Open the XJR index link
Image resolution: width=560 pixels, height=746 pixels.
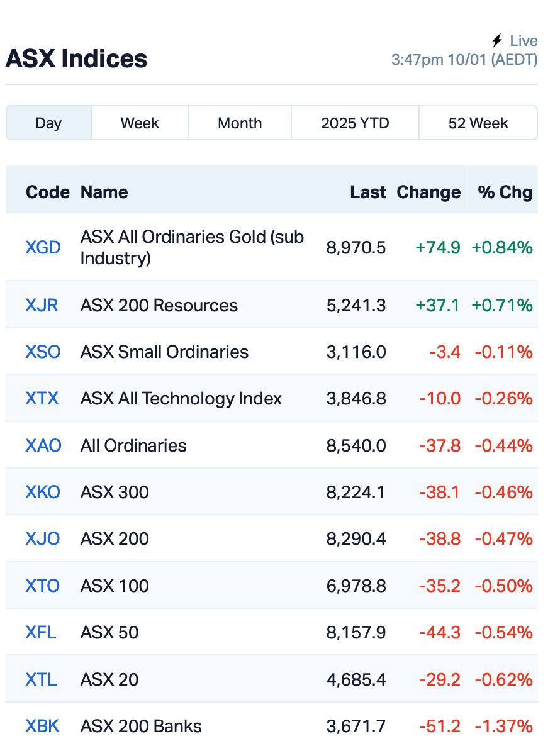[42, 305]
